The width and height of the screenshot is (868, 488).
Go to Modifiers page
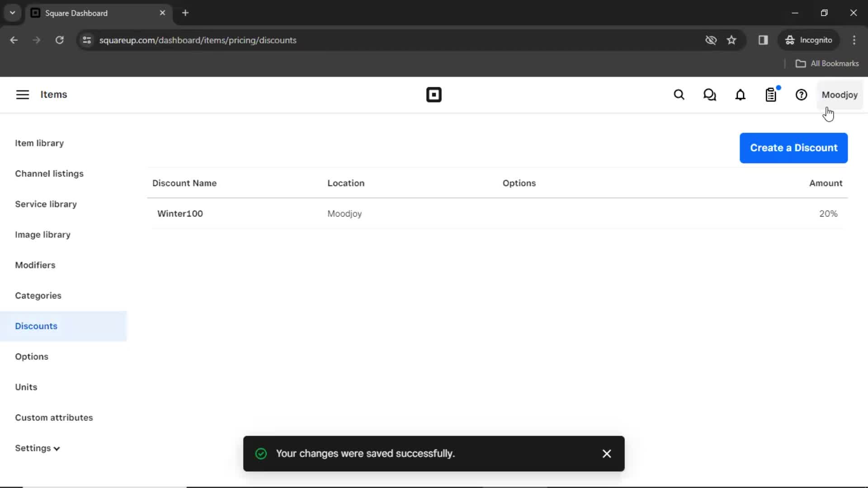(x=35, y=265)
